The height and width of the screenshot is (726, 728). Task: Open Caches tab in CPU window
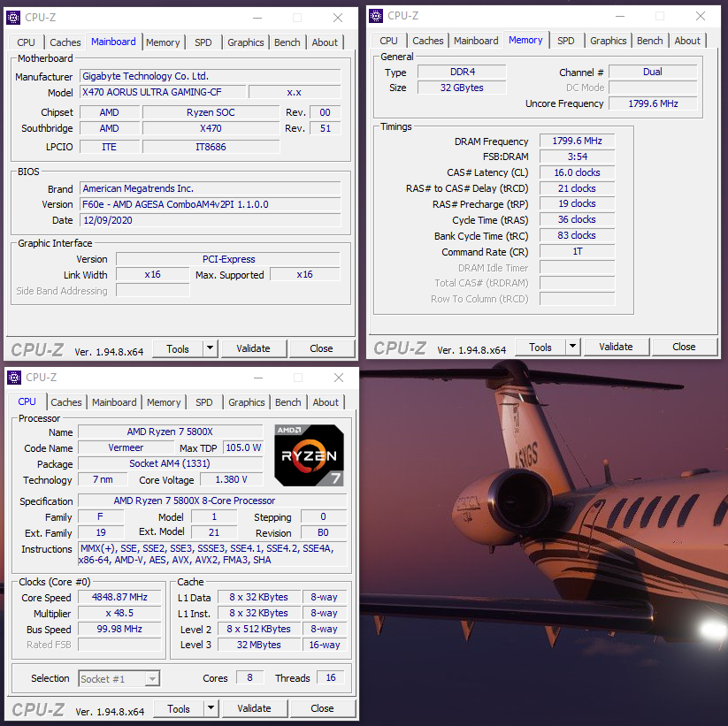[66, 402]
